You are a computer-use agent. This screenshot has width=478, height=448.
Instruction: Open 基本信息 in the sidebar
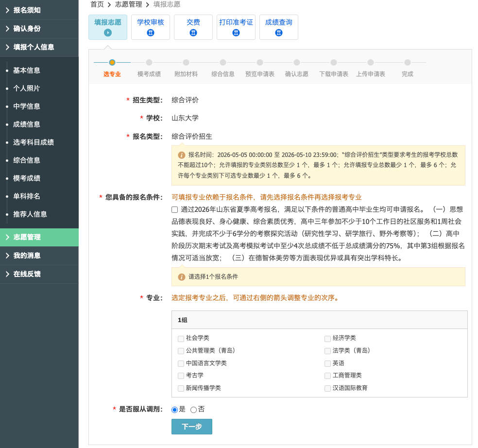coord(27,70)
